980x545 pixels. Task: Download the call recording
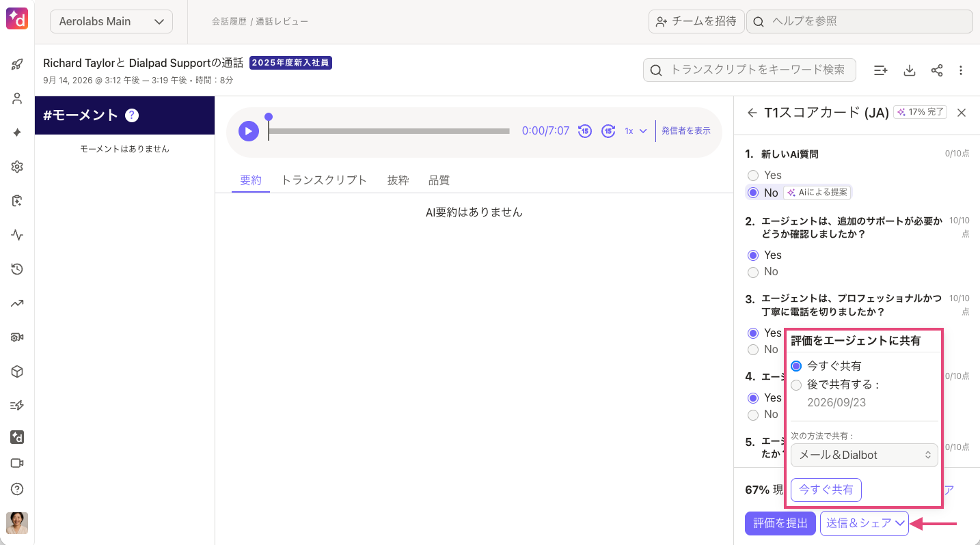[x=910, y=70]
